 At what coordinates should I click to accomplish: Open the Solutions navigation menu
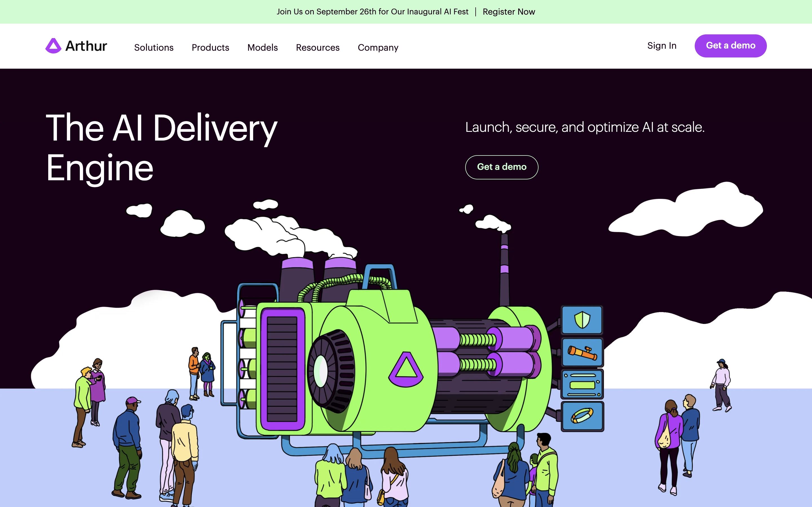click(x=154, y=48)
